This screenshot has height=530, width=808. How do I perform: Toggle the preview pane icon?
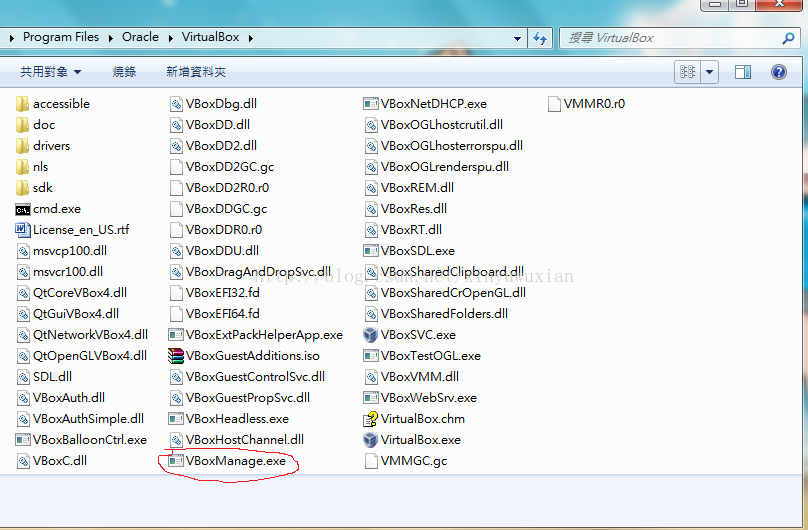[743, 72]
